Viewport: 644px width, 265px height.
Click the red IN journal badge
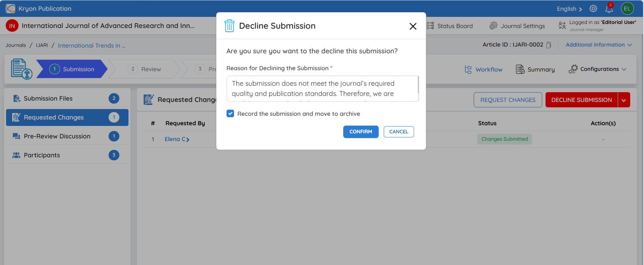12,26
